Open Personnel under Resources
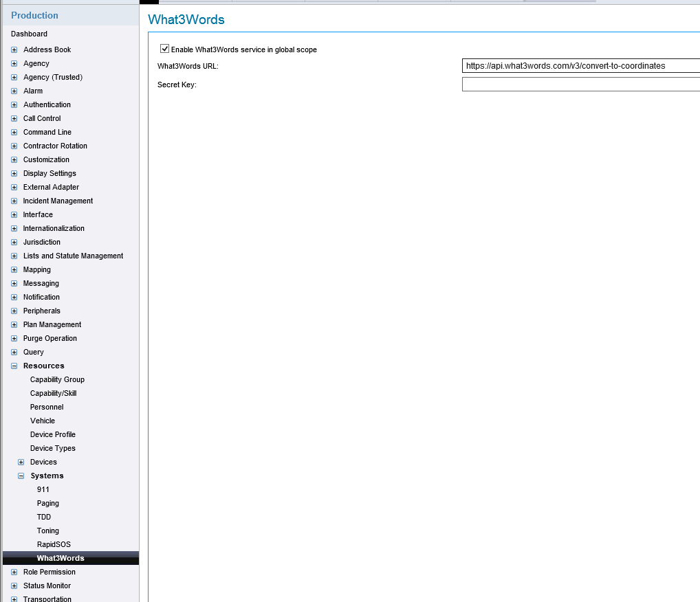Viewport: 700px width, 602px height. [x=47, y=407]
